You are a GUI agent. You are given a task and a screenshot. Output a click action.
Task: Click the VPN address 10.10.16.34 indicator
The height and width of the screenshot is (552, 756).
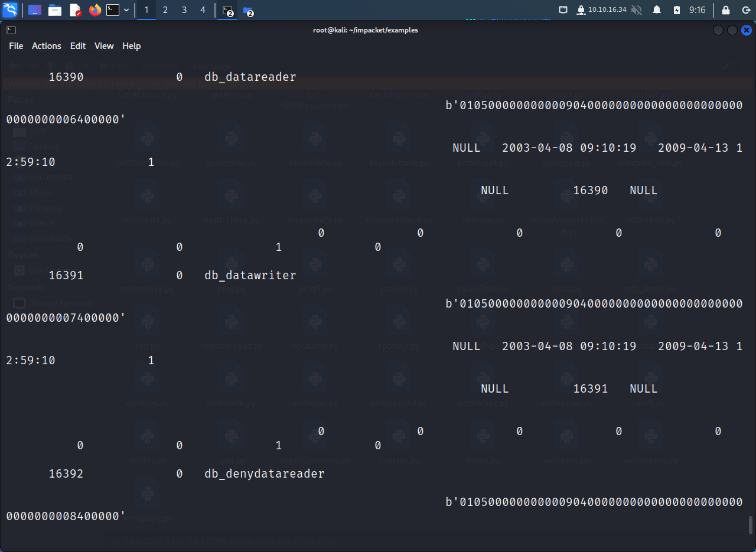(602, 10)
